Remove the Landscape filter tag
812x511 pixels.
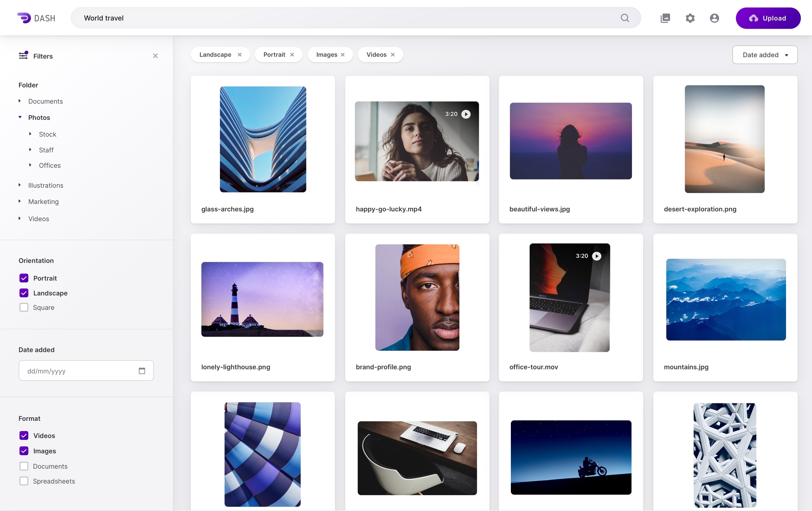pos(240,54)
